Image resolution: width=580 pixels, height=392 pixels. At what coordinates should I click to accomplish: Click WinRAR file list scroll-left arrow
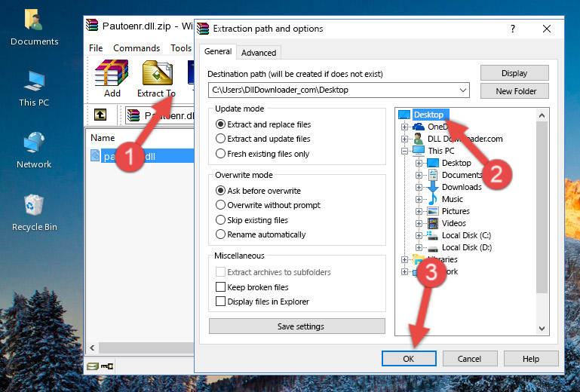(x=92, y=348)
